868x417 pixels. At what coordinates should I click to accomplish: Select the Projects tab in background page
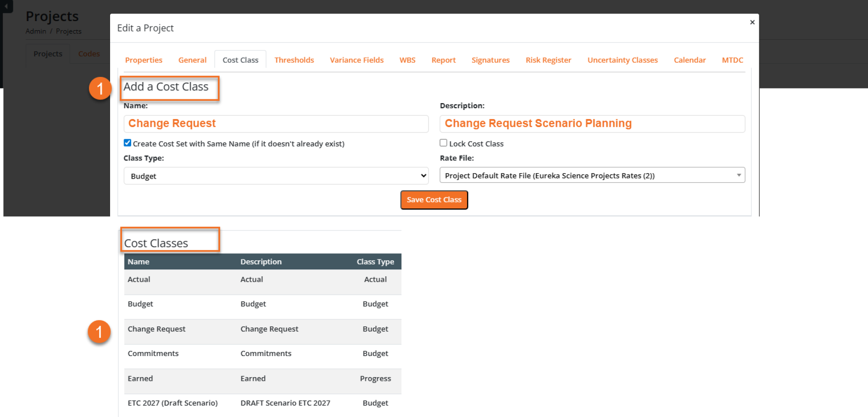pyautogui.click(x=48, y=54)
